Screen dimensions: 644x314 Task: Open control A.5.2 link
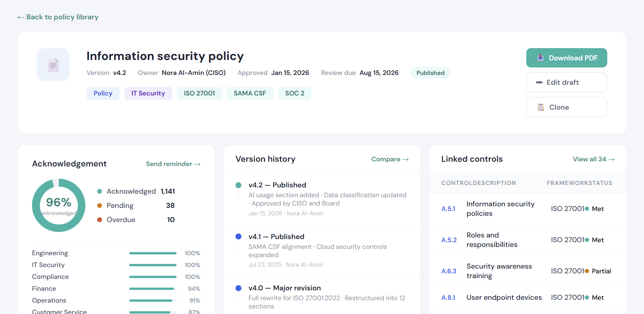tap(449, 240)
